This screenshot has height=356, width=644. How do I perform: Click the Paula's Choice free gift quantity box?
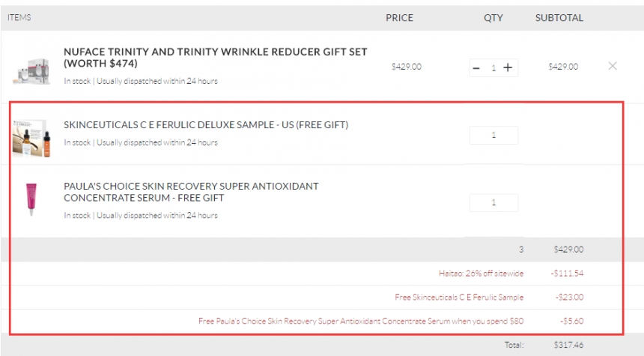493,202
